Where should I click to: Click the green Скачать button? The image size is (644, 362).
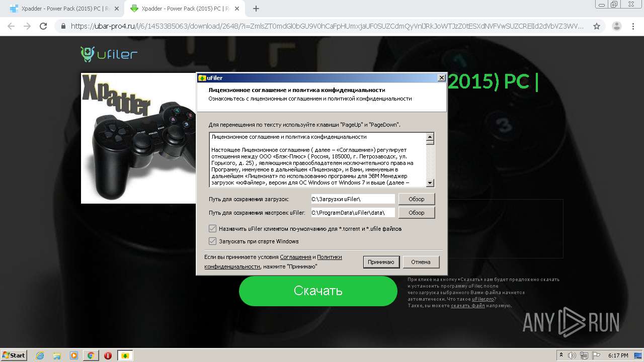coord(318,291)
